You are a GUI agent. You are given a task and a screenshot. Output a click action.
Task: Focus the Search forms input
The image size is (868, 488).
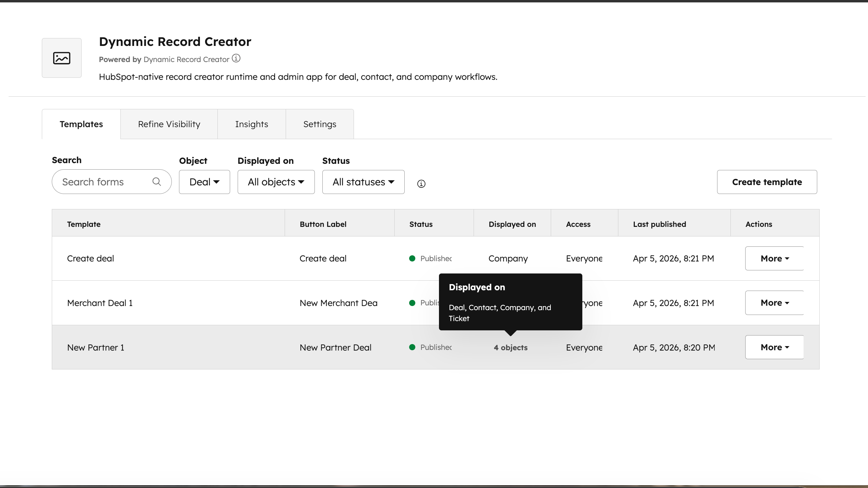tap(112, 182)
